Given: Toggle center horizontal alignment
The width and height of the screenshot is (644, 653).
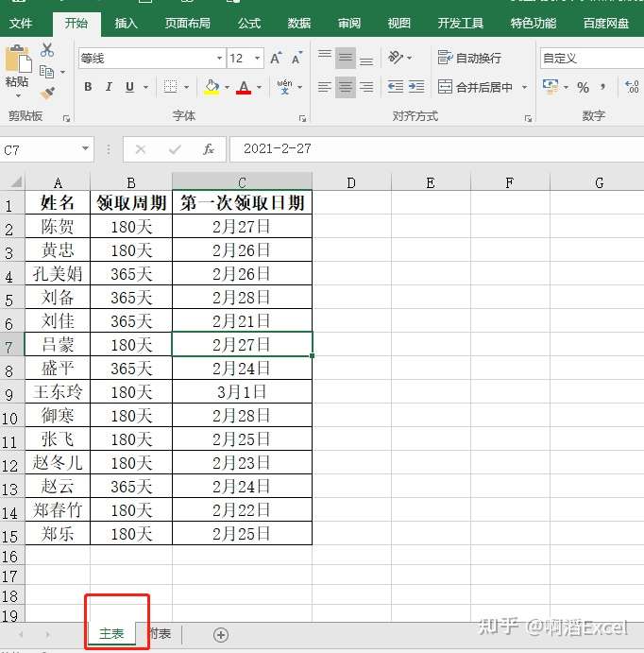Looking at the screenshot, I should (346, 87).
